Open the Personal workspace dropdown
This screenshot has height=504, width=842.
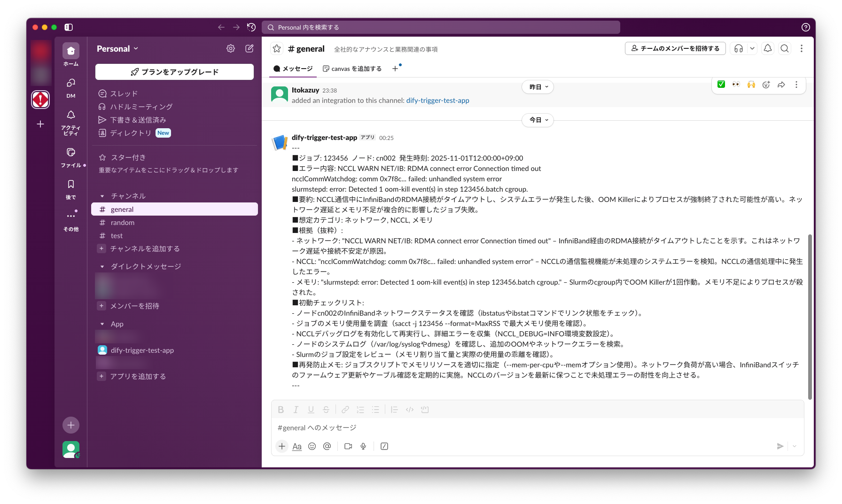117,48
